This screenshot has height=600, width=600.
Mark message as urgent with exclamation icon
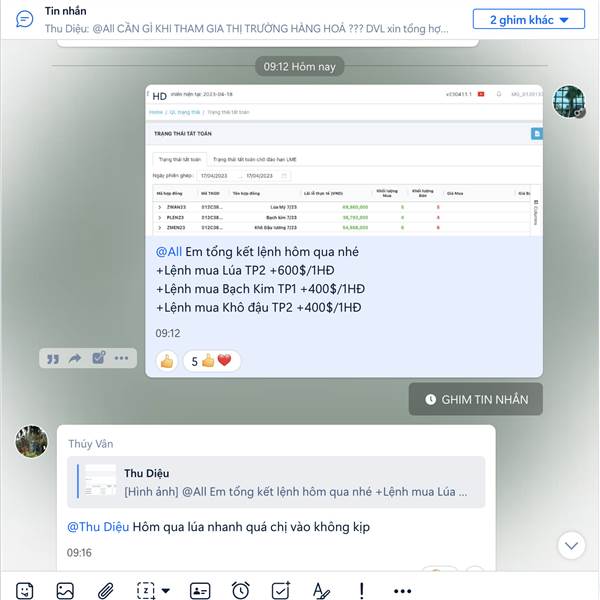coord(362,590)
